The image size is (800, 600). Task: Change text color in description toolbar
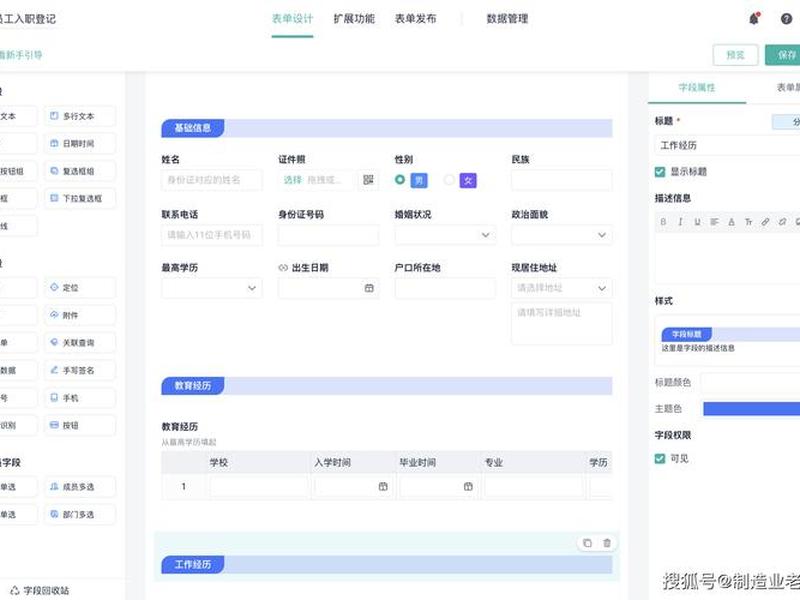(731, 222)
